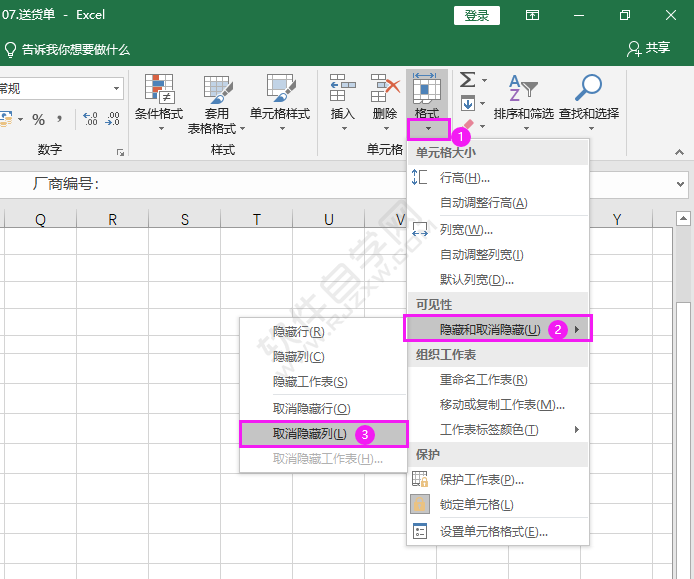Select Hide Sheet 隐藏工作表(S)
The image size is (694, 579).
[324, 382]
